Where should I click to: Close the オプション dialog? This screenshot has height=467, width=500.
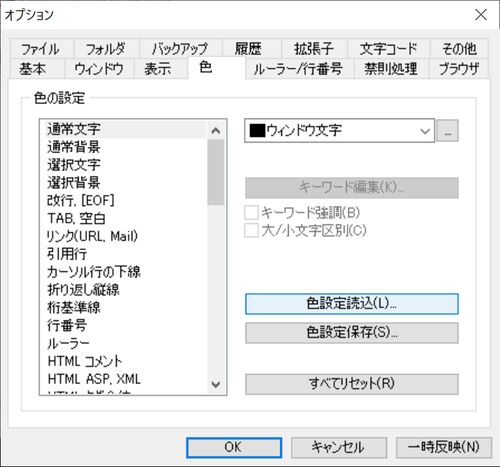coord(481,15)
